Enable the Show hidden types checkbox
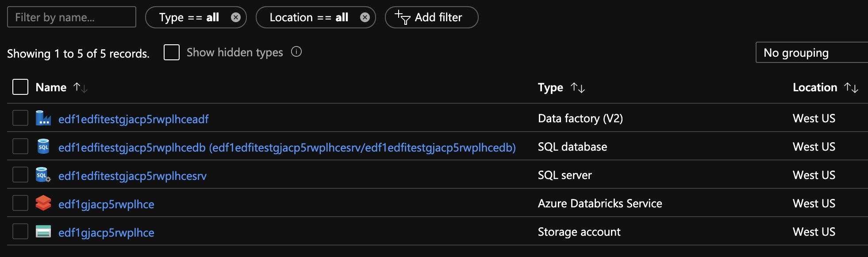868x257 pixels. [172, 52]
